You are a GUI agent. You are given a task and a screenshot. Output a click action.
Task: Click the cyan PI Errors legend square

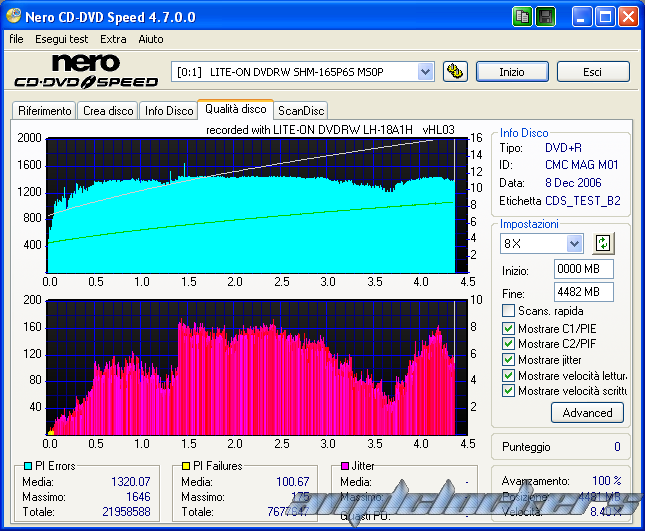[26, 466]
